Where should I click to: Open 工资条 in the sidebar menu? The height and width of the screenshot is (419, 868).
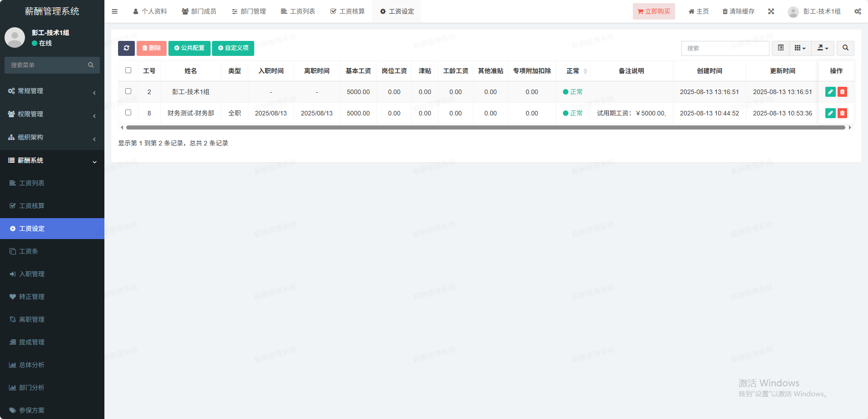[29, 251]
